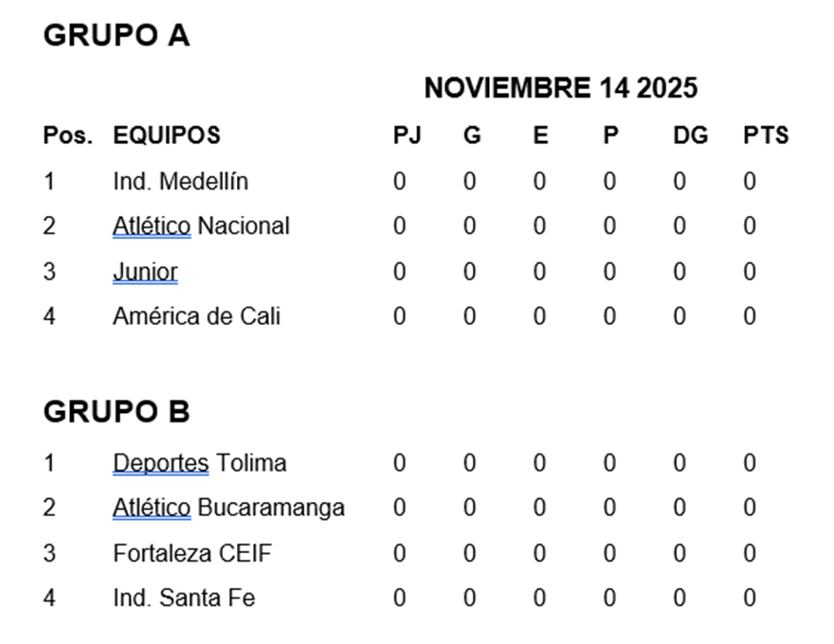The height and width of the screenshot is (644, 834).
Task: Click the DG column header
Action: [690, 135]
